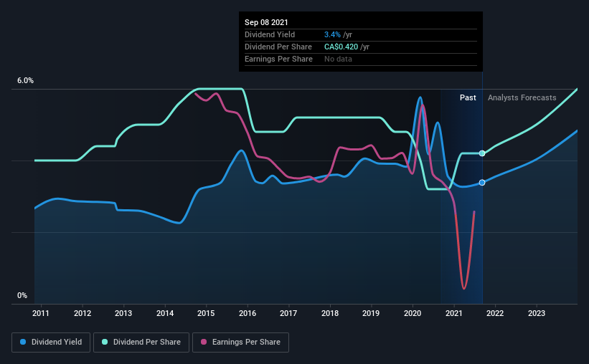Viewport: 589px width, 364px height.
Task: Select the Past period label
Action: coord(468,97)
